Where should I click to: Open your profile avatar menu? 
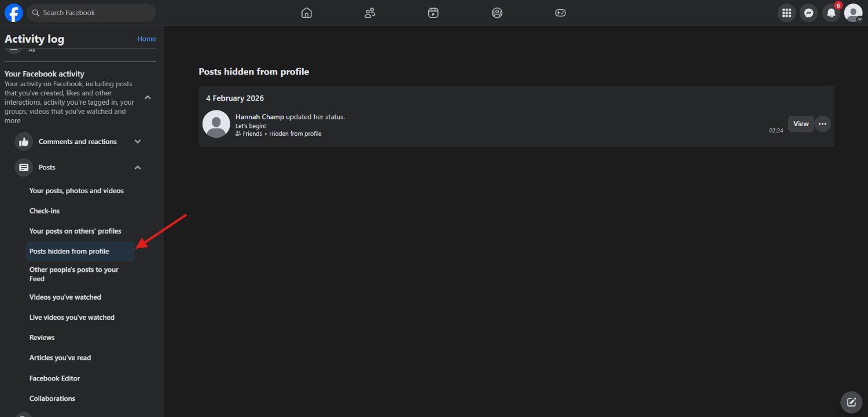coord(854,12)
